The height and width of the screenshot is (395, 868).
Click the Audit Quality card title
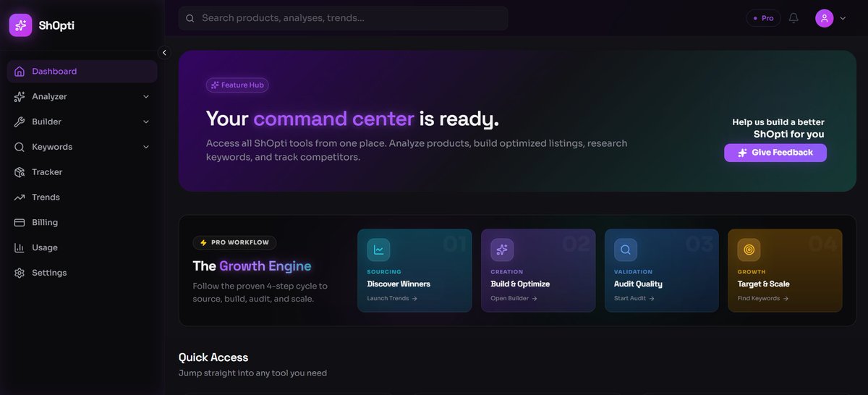[x=638, y=284]
